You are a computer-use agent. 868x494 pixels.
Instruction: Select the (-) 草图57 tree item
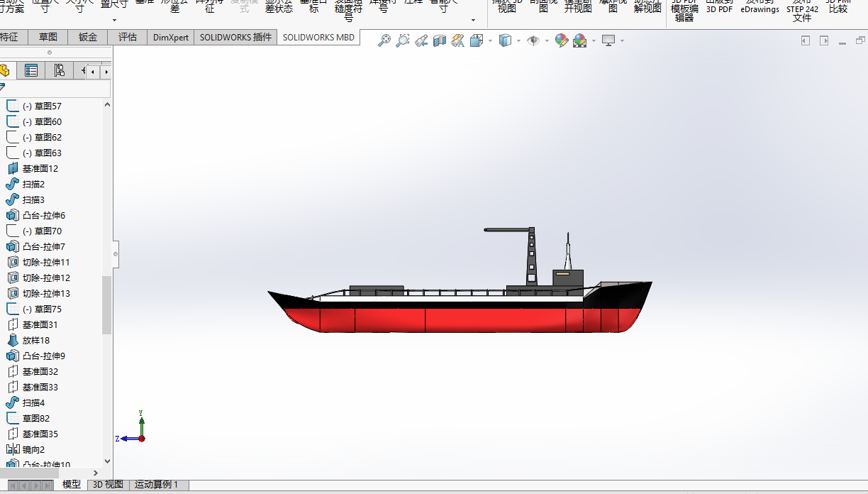pyautogui.click(x=42, y=106)
